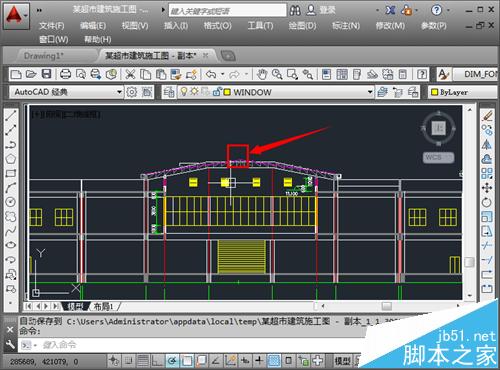500x370 pixels.
Task: Open the 修改(M) menu
Action: coord(390,26)
